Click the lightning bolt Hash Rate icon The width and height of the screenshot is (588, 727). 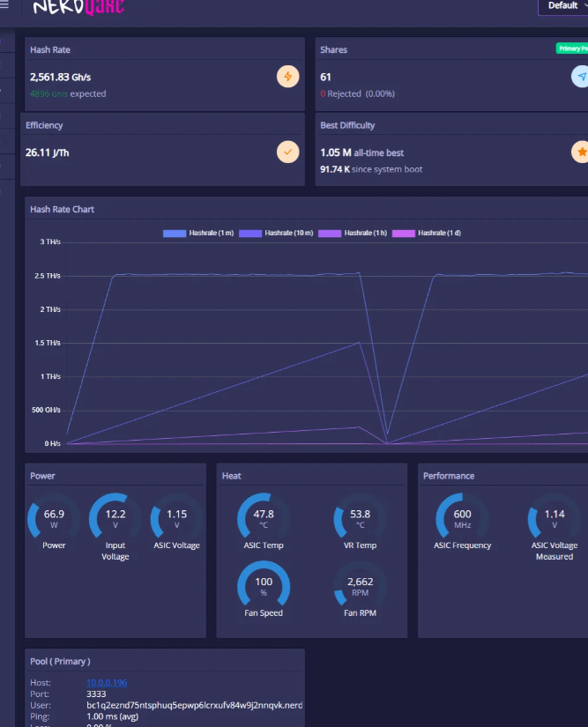[288, 77]
